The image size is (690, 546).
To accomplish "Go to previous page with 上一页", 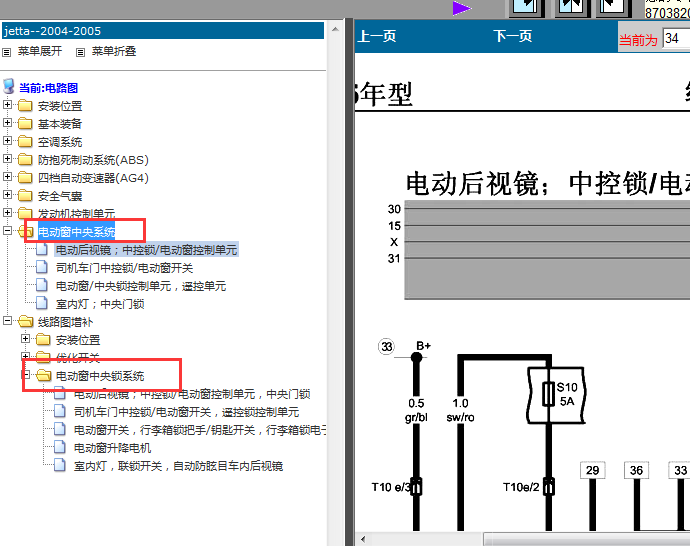I will 377,36.
